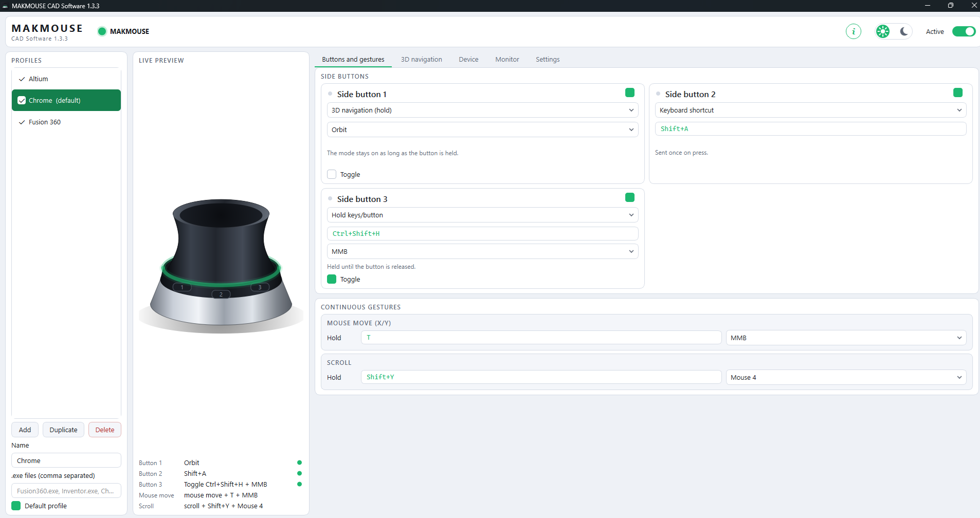Disable Side button 1 with its green checkbox
Image resolution: width=980 pixels, height=518 pixels.
tap(630, 92)
